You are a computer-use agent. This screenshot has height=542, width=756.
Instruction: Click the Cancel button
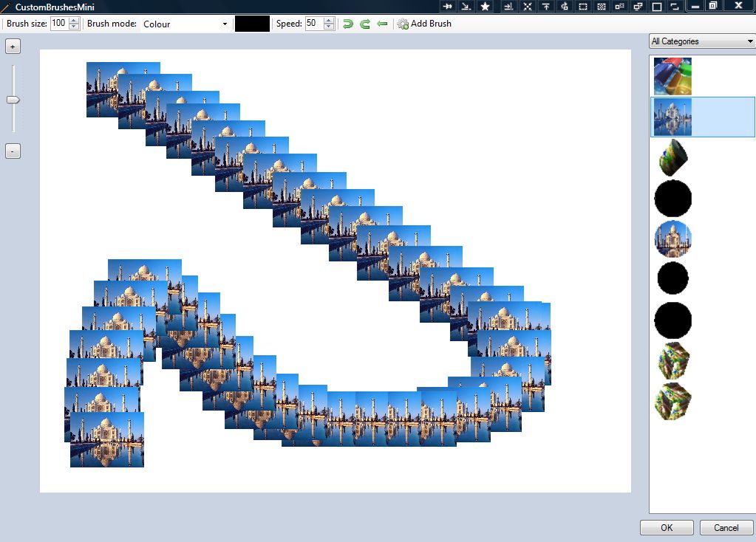[726, 527]
